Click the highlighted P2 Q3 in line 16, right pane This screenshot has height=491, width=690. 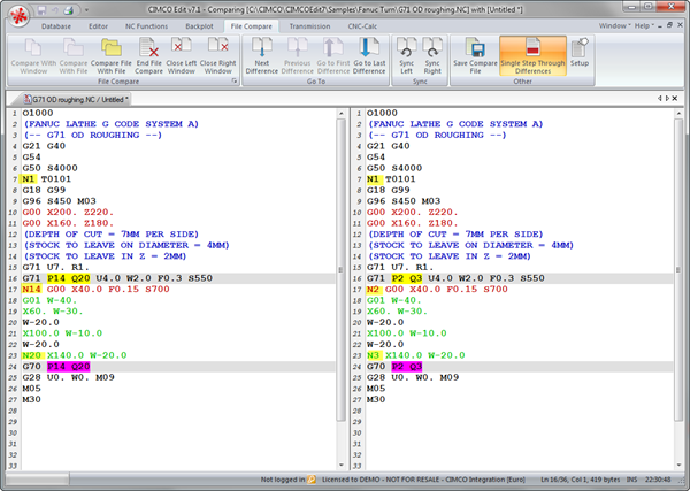click(407, 278)
